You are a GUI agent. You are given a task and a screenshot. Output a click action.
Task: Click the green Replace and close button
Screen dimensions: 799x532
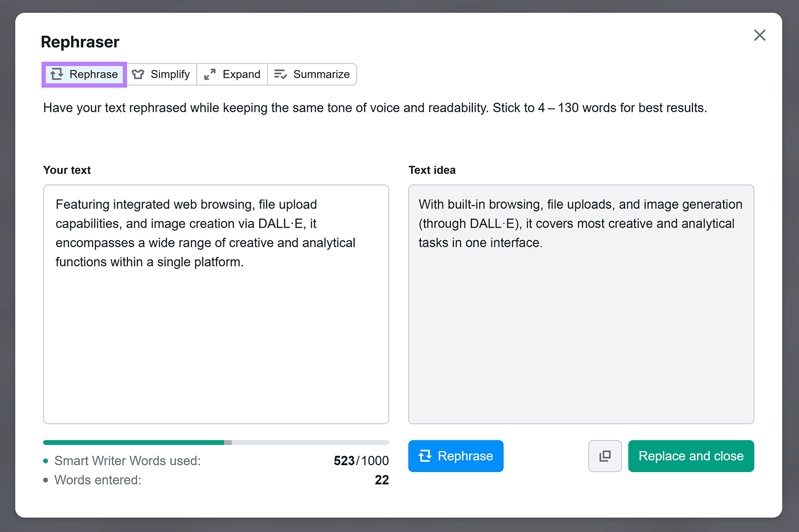point(691,456)
